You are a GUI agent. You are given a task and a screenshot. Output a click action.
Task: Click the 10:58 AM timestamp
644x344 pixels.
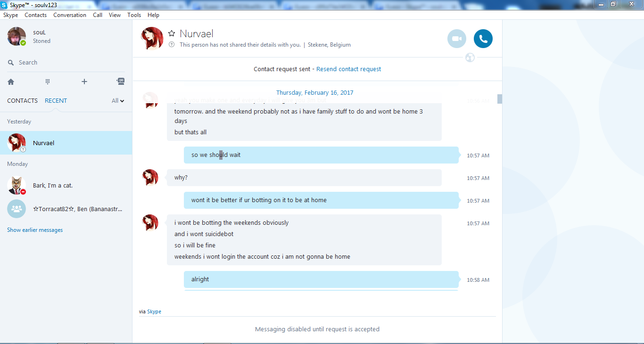click(478, 280)
